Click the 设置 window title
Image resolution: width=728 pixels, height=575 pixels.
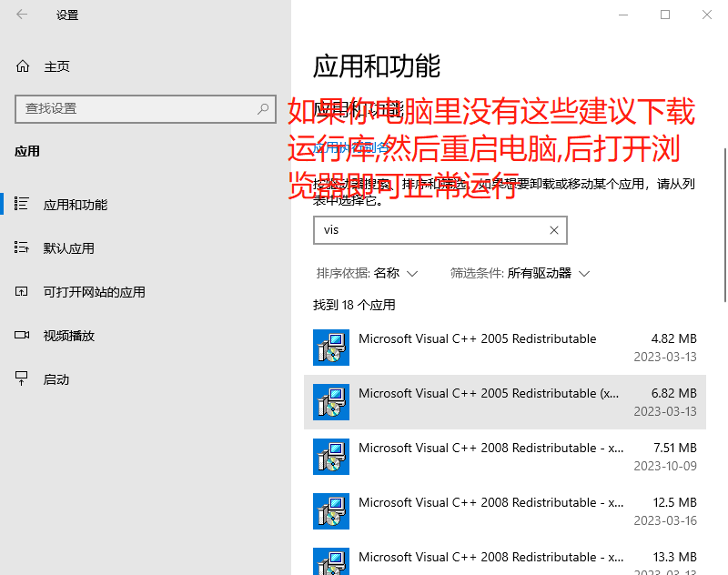[x=67, y=15]
